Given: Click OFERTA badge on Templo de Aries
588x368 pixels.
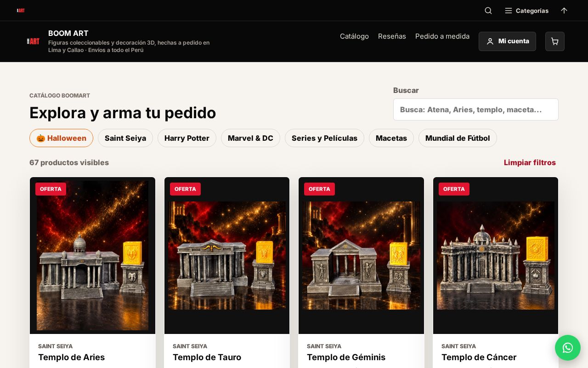Looking at the screenshot, I should [51, 189].
